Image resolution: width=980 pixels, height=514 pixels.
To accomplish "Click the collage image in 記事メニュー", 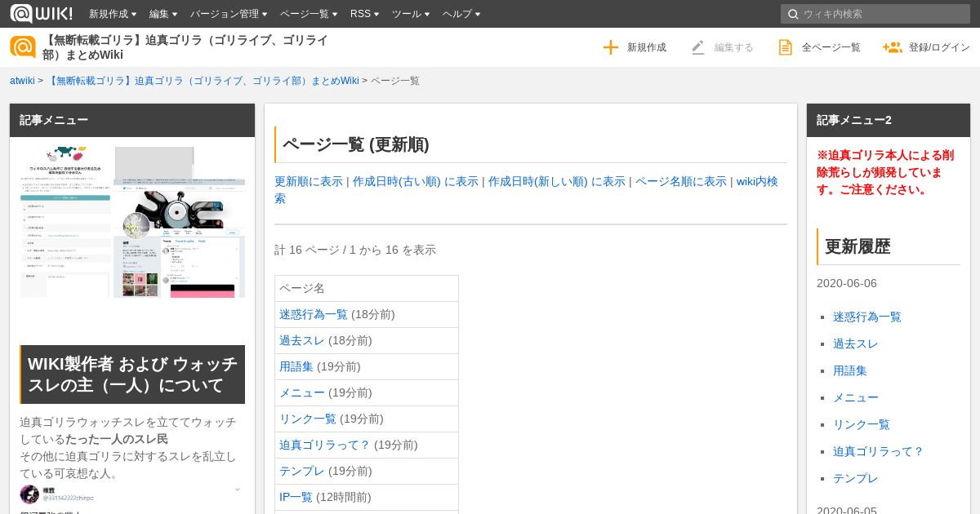I will pos(132,222).
